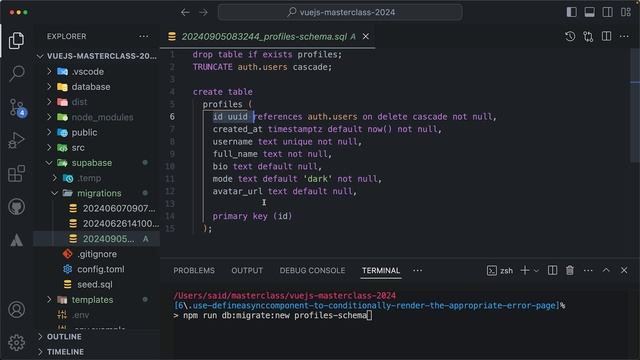Expand the src folder
The image size is (640, 360).
[x=96, y=147]
